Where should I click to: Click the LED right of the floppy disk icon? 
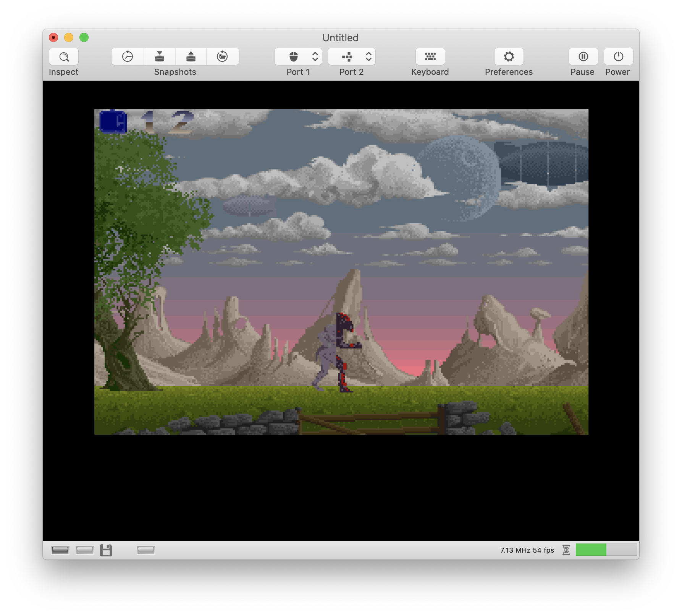tap(146, 550)
